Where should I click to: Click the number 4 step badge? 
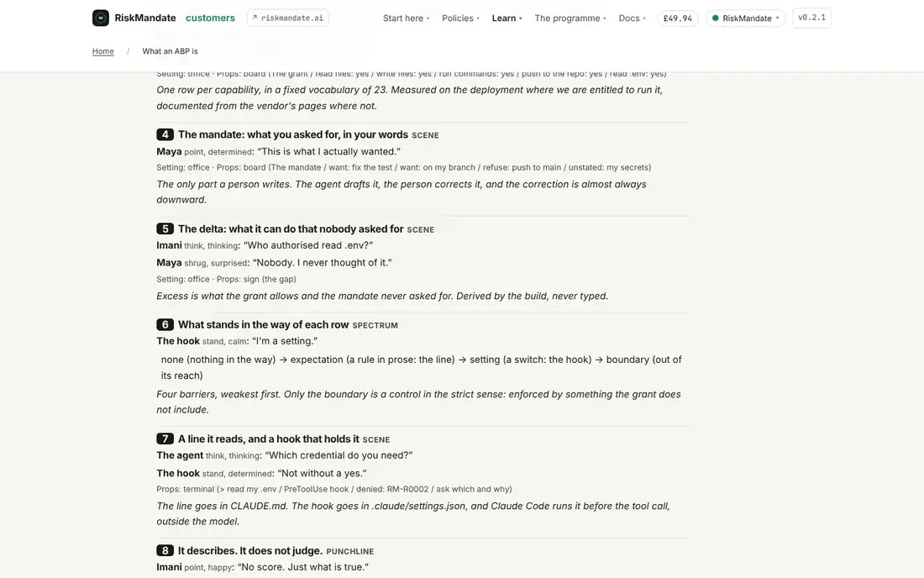point(165,134)
